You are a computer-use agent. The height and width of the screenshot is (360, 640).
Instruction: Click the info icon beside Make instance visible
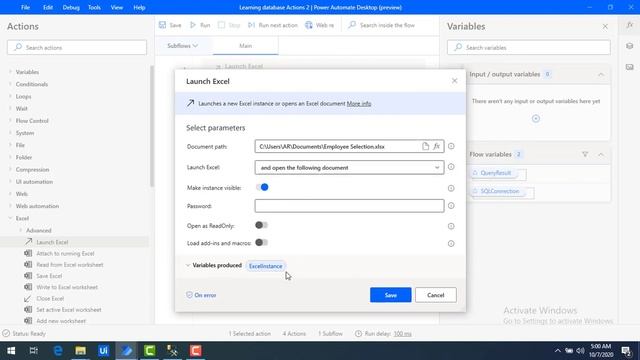pyautogui.click(x=451, y=188)
